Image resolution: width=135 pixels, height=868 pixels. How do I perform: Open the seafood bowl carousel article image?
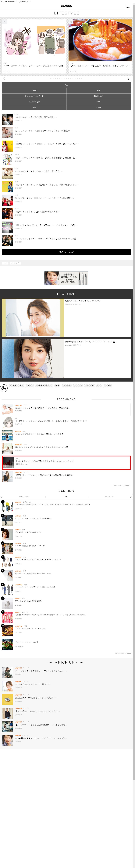(x=100, y=40)
